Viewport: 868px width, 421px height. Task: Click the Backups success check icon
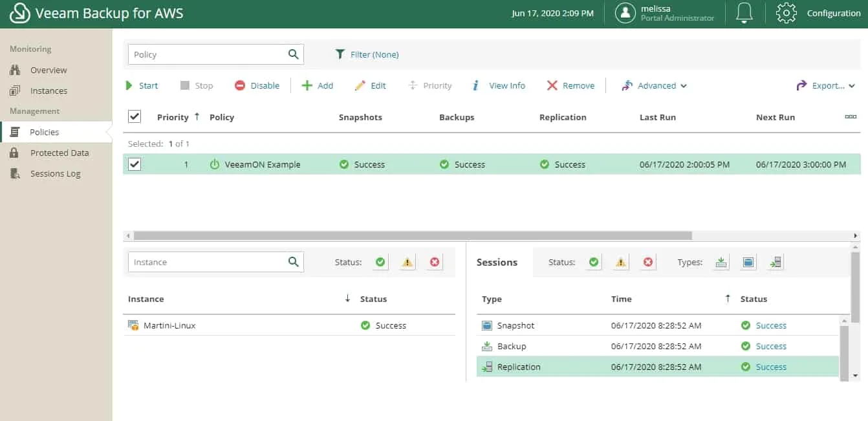444,165
